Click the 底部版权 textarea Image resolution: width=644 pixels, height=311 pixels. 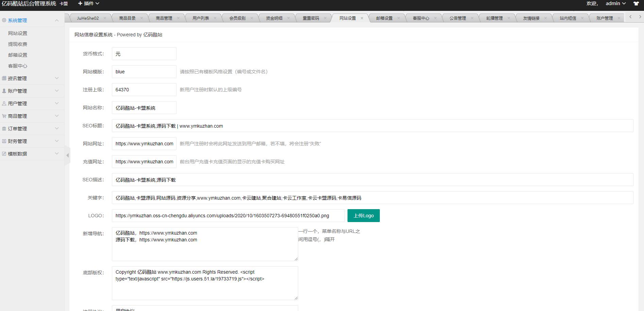point(205,283)
